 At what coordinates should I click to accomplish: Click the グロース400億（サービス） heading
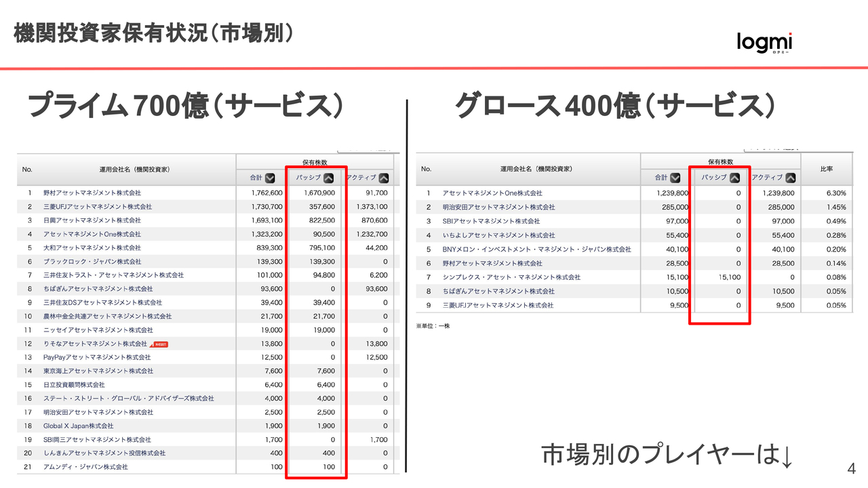click(614, 106)
